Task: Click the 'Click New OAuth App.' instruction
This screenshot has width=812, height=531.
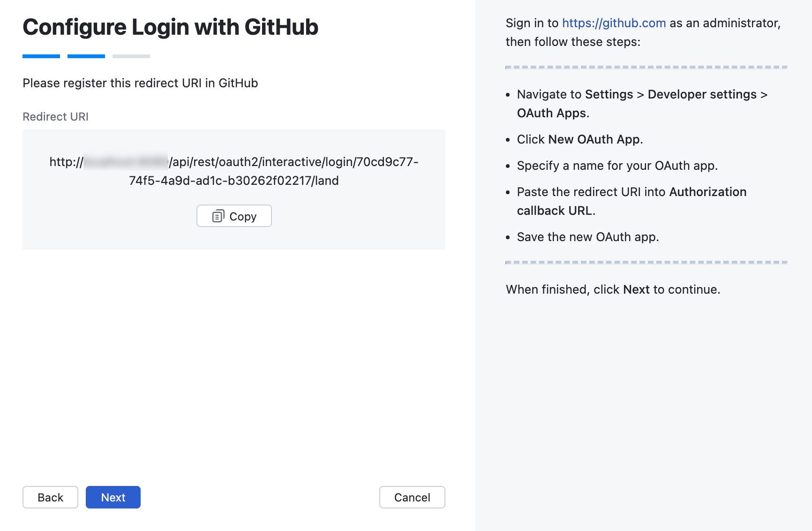Action: 580,139
